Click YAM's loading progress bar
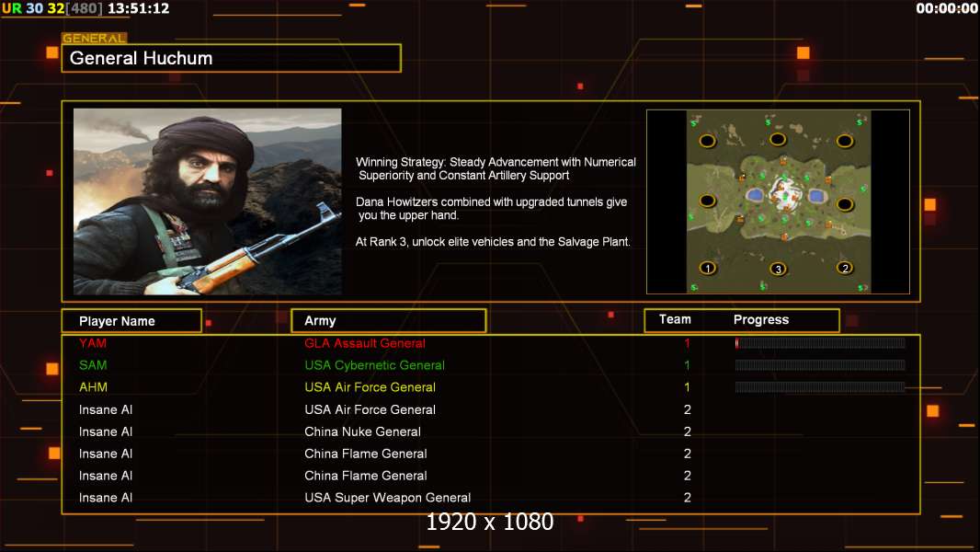Screen dimensions: 980x552 tap(820, 342)
